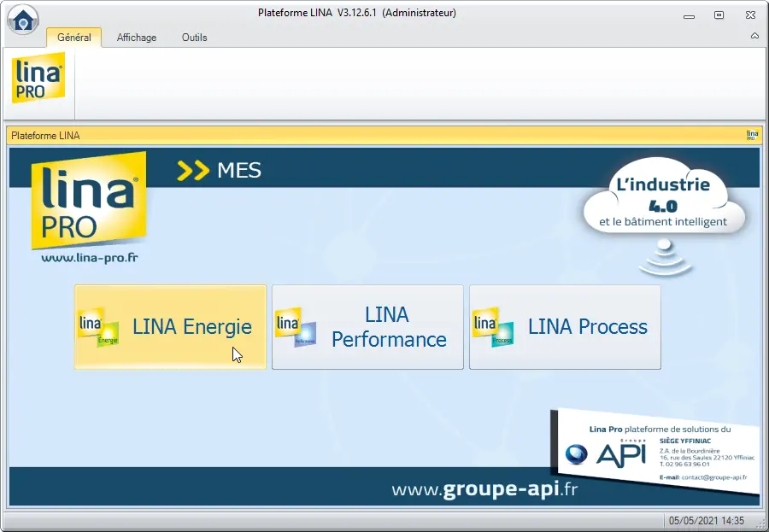Click the LINA Energie tile icon
This screenshot has height=532, width=769.
pos(98,327)
